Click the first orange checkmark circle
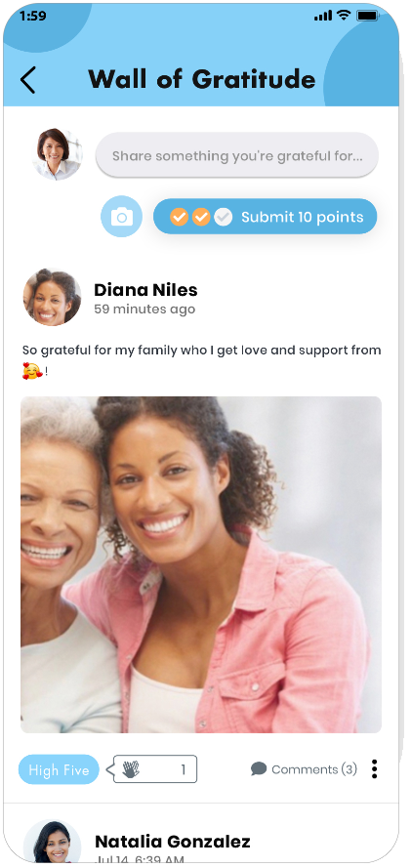The width and height of the screenshot is (411, 868). point(179,217)
